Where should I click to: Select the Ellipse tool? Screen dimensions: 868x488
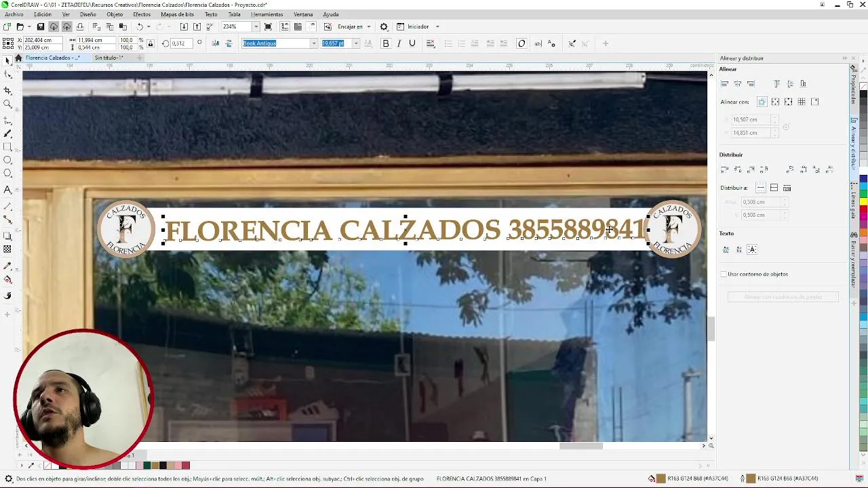pyautogui.click(x=7, y=160)
